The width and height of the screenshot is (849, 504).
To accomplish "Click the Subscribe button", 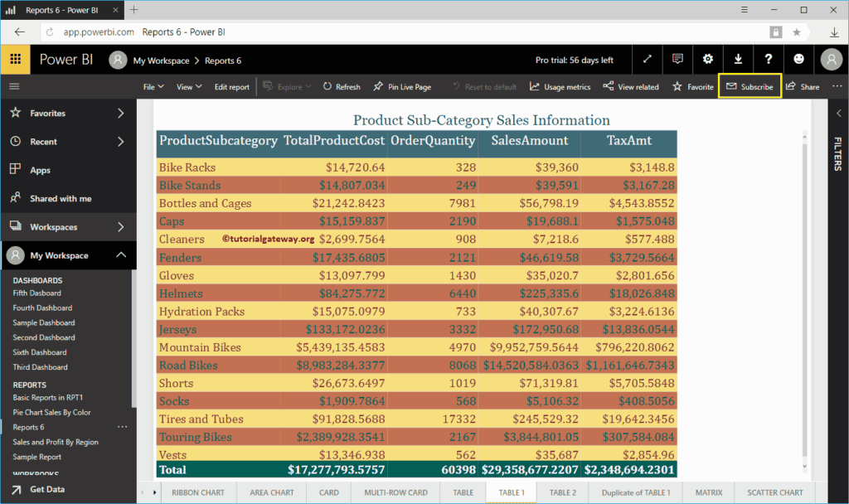I will coord(750,87).
